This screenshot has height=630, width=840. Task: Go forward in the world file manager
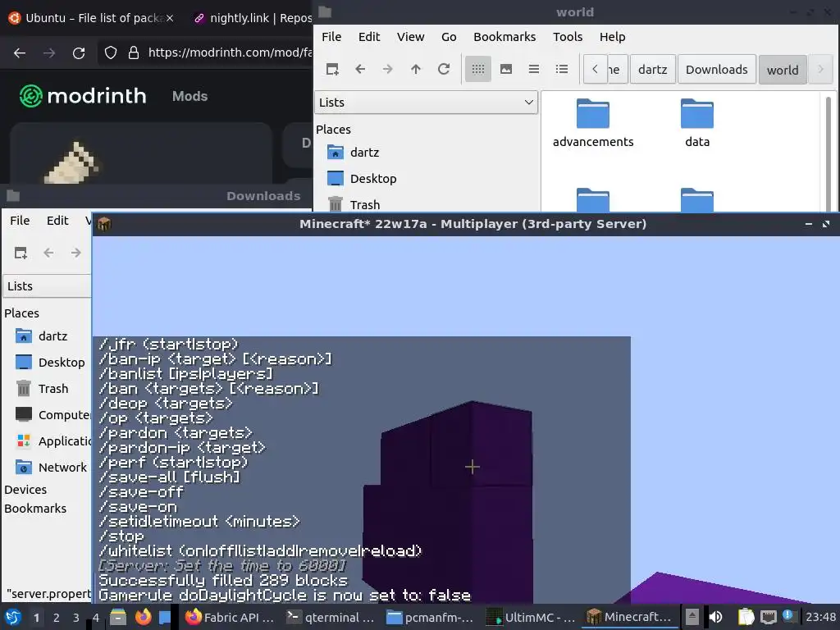pyautogui.click(x=387, y=69)
